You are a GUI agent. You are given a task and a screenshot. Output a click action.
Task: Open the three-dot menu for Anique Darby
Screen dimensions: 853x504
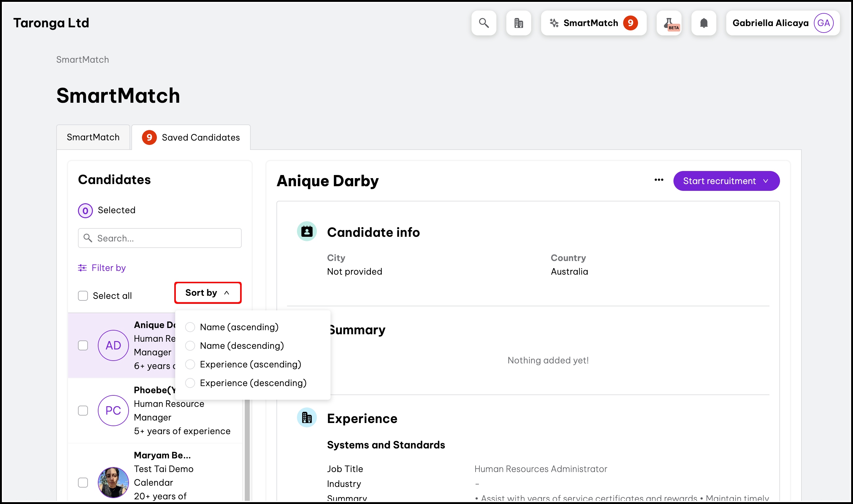[659, 180]
